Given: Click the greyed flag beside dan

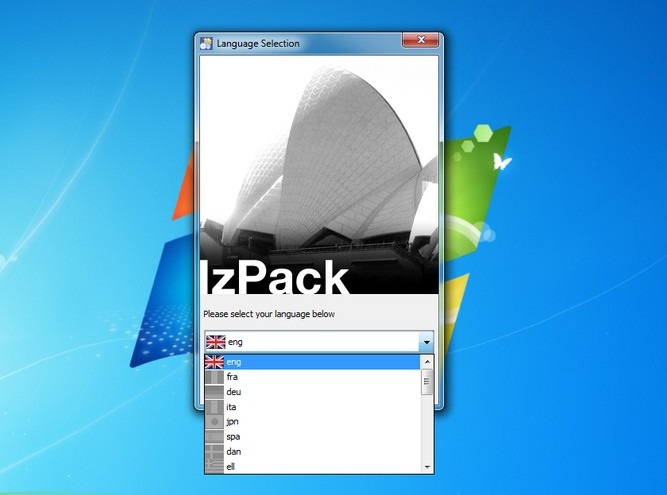Looking at the screenshot, I should click(214, 452).
